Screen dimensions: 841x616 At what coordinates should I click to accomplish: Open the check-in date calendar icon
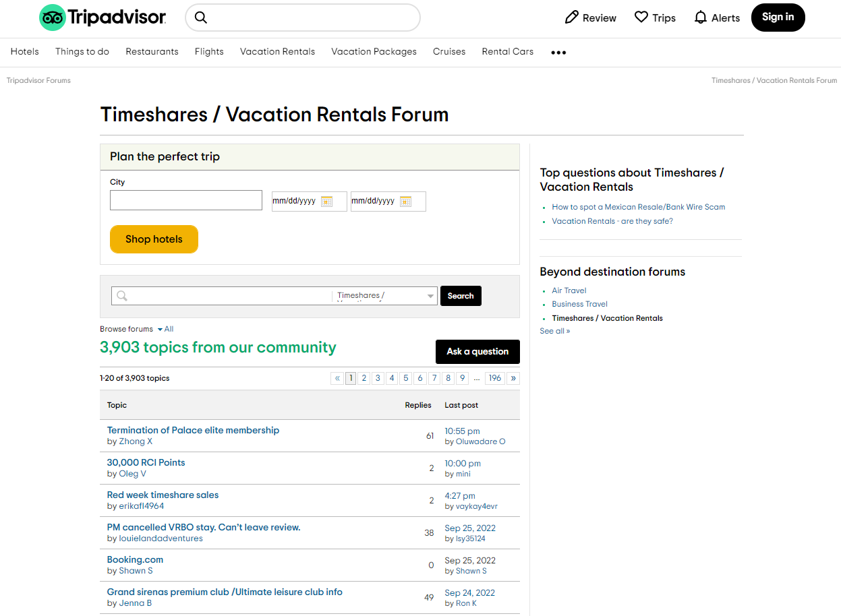point(328,201)
